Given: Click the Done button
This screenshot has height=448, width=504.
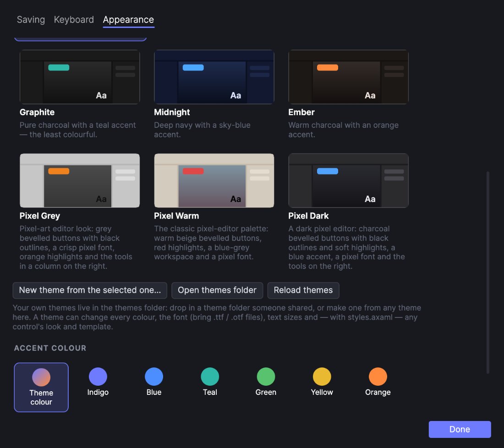Looking at the screenshot, I should pyautogui.click(x=460, y=429).
